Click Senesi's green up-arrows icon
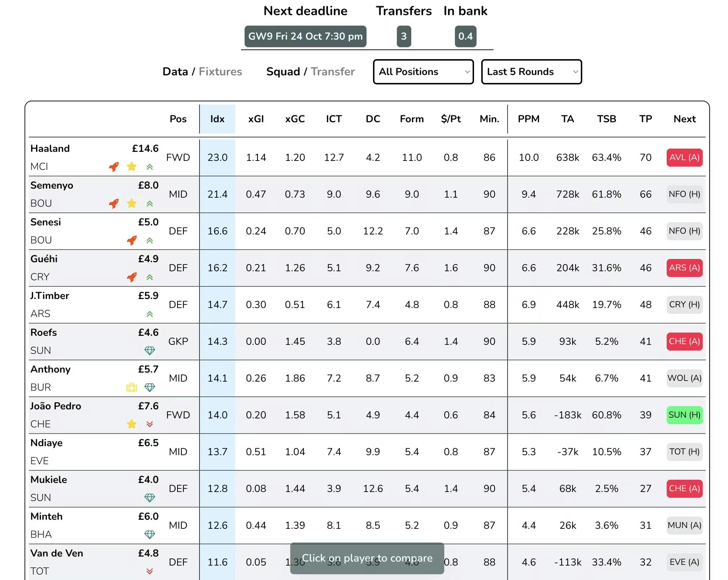 click(x=150, y=240)
